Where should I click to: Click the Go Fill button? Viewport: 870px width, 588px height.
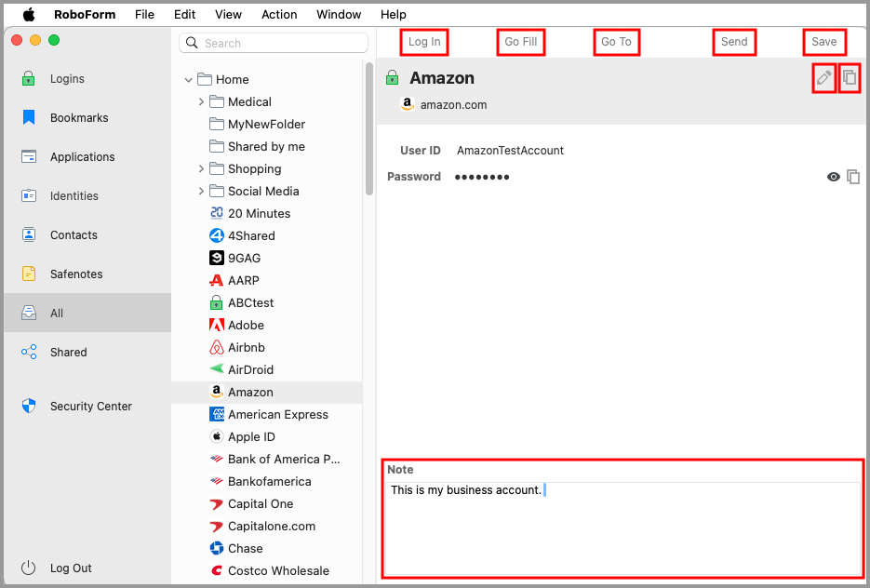click(521, 42)
